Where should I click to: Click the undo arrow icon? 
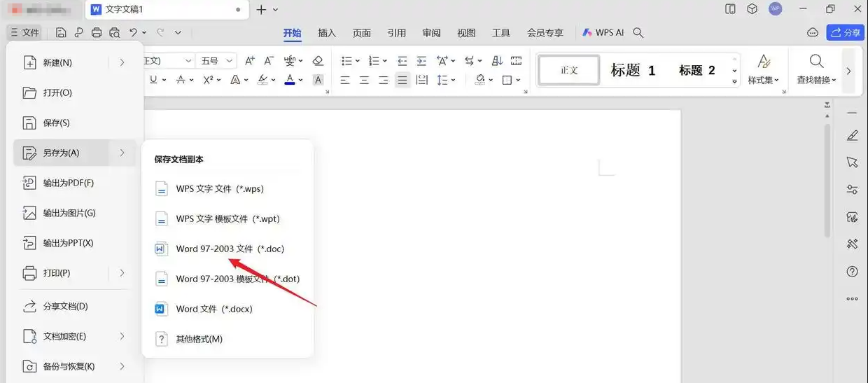click(134, 32)
